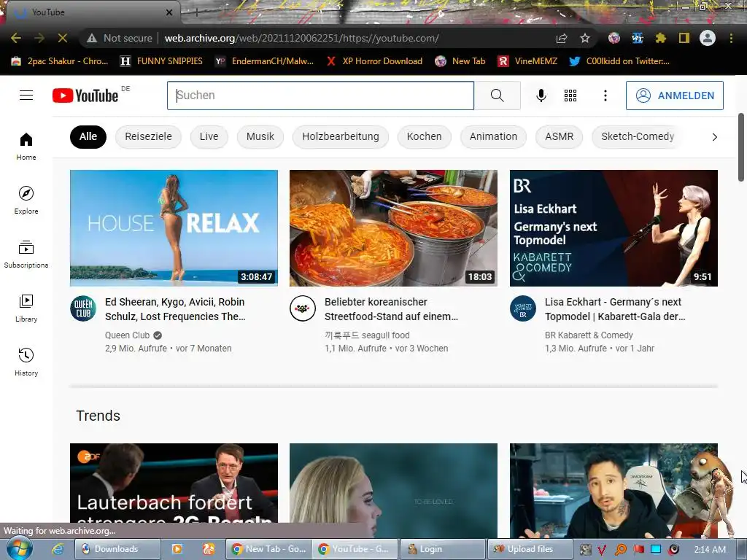Screen dimensions: 747x560
Task: Go to Home in the sidebar
Action: [26, 146]
